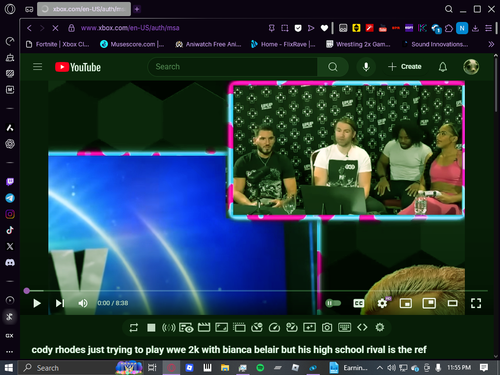Image resolution: width=500 pixels, height=375 pixels.
Task: Open video settings gear
Action: point(382,303)
